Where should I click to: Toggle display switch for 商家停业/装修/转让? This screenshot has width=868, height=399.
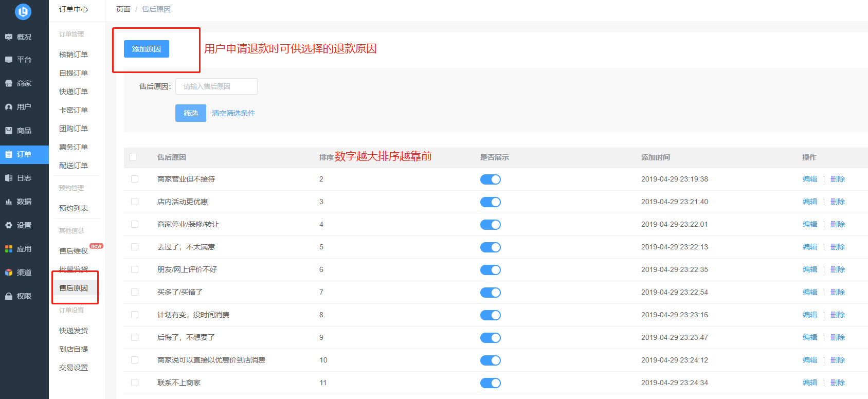click(491, 225)
